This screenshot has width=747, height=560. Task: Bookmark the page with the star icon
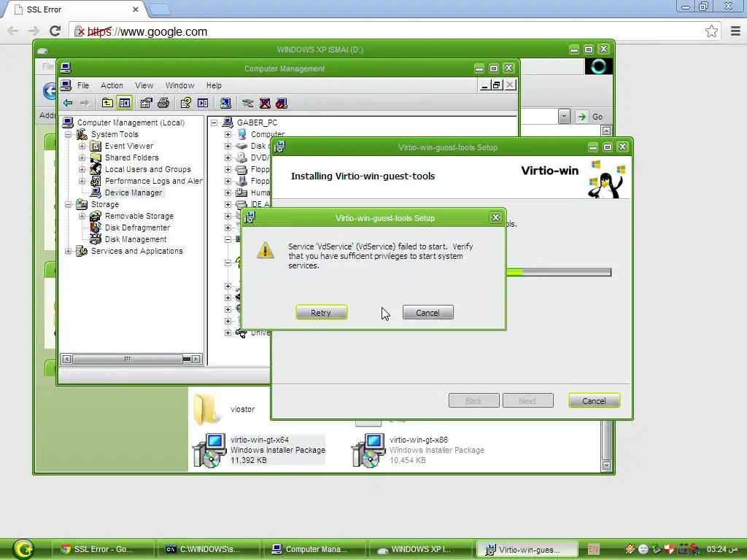[711, 31]
